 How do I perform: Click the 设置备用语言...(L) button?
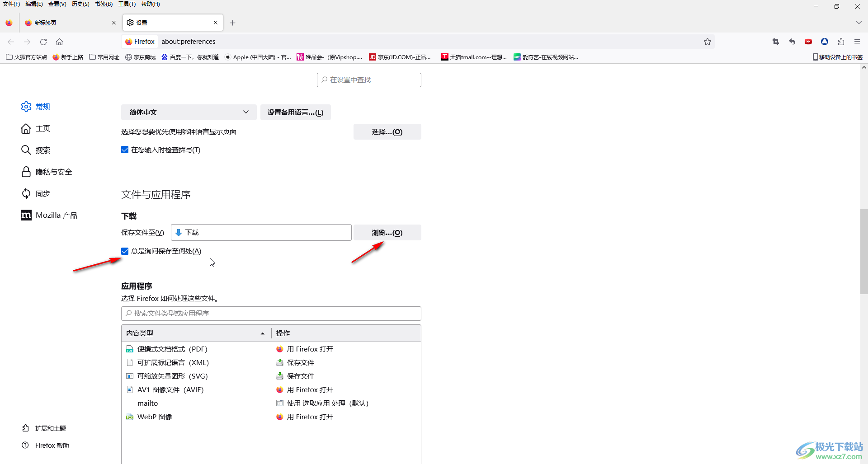point(296,112)
